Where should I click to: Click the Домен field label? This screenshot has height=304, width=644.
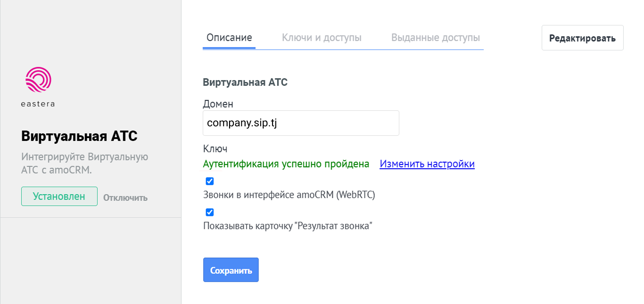click(x=218, y=104)
